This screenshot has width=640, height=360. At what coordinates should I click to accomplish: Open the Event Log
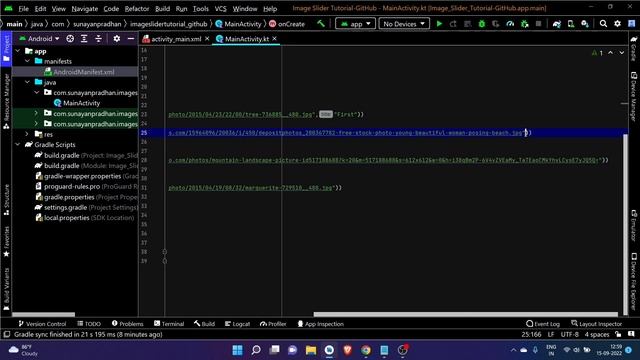tap(543, 324)
